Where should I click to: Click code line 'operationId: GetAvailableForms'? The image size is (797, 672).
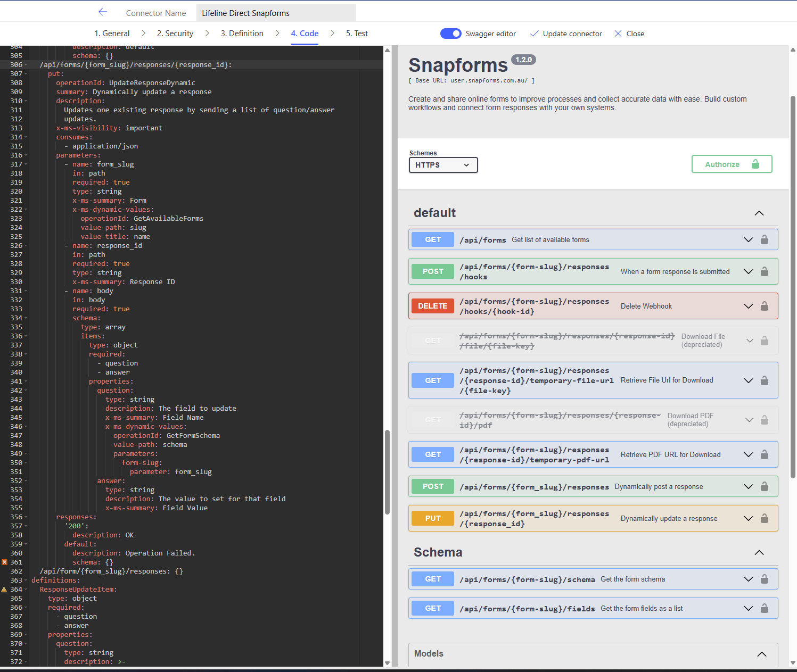(x=142, y=218)
